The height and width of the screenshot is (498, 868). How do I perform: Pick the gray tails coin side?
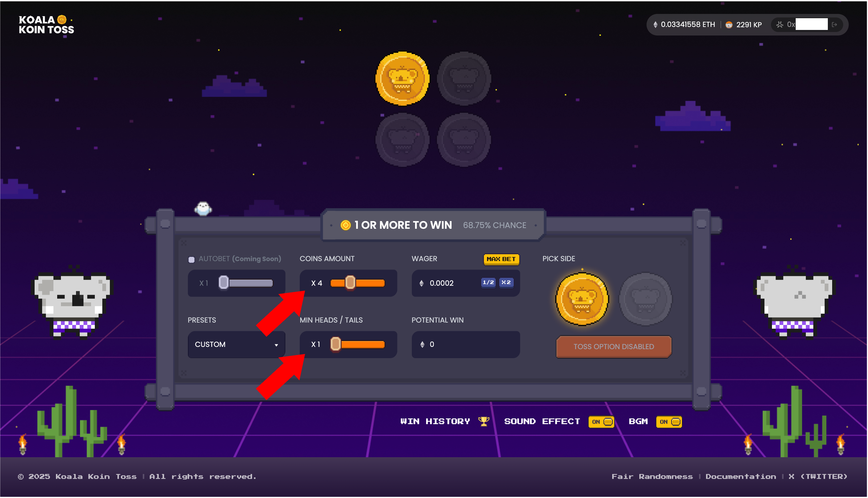click(646, 299)
